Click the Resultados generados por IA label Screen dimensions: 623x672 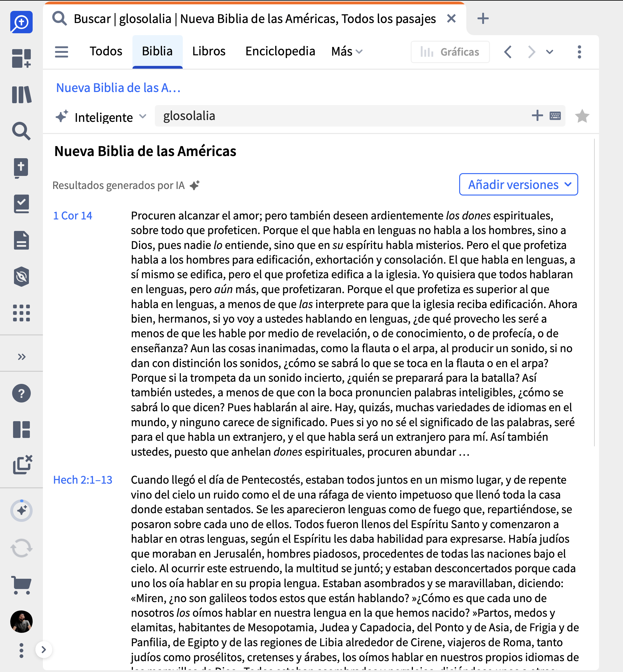pos(118,185)
